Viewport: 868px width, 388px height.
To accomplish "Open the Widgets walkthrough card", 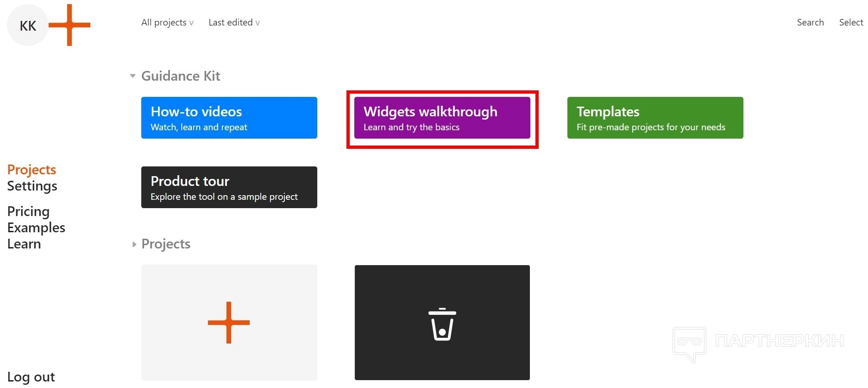I will [x=442, y=118].
